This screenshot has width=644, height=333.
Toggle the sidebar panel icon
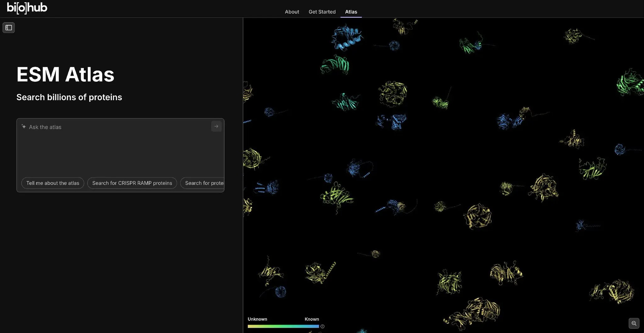(x=9, y=28)
